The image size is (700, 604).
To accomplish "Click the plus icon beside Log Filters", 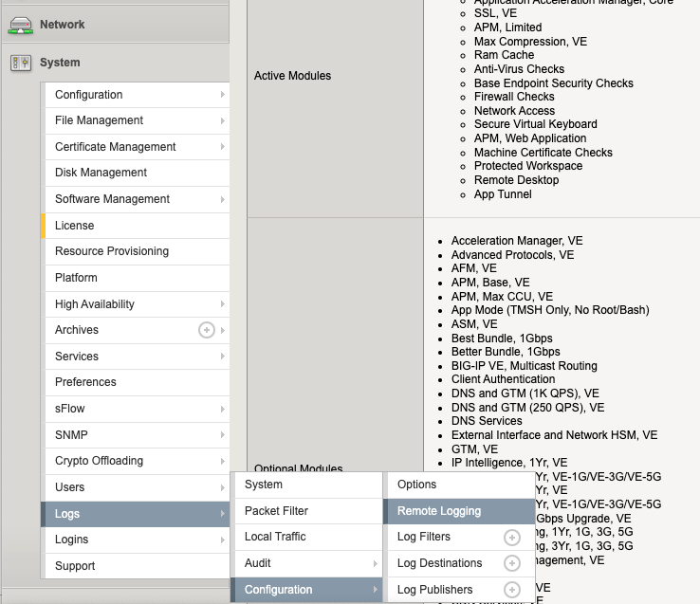I will pos(511,537).
